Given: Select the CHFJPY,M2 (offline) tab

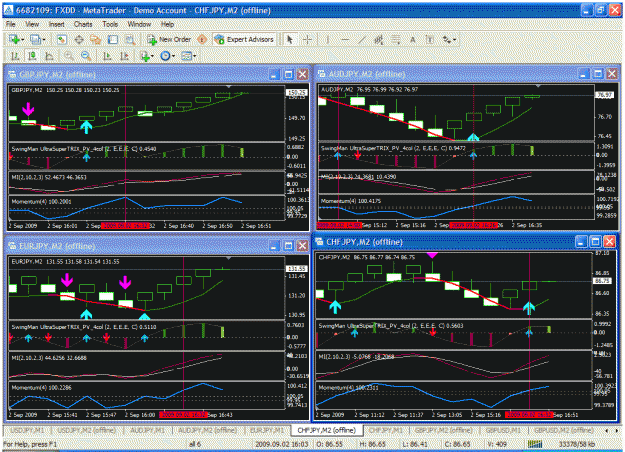Looking at the screenshot, I should click(x=326, y=430).
